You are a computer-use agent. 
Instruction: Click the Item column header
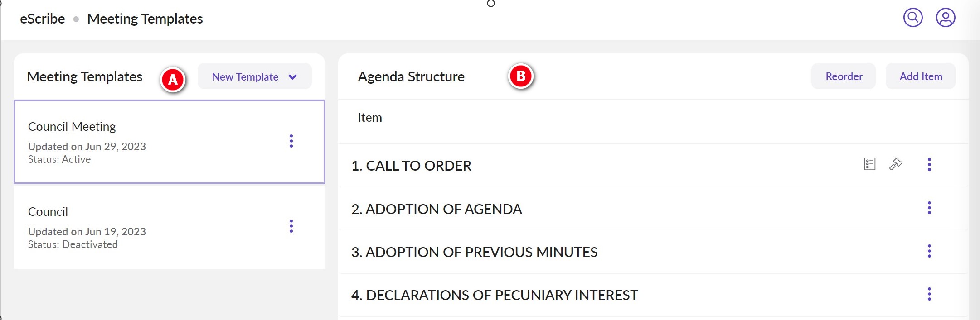pyautogui.click(x=369, y=117)
